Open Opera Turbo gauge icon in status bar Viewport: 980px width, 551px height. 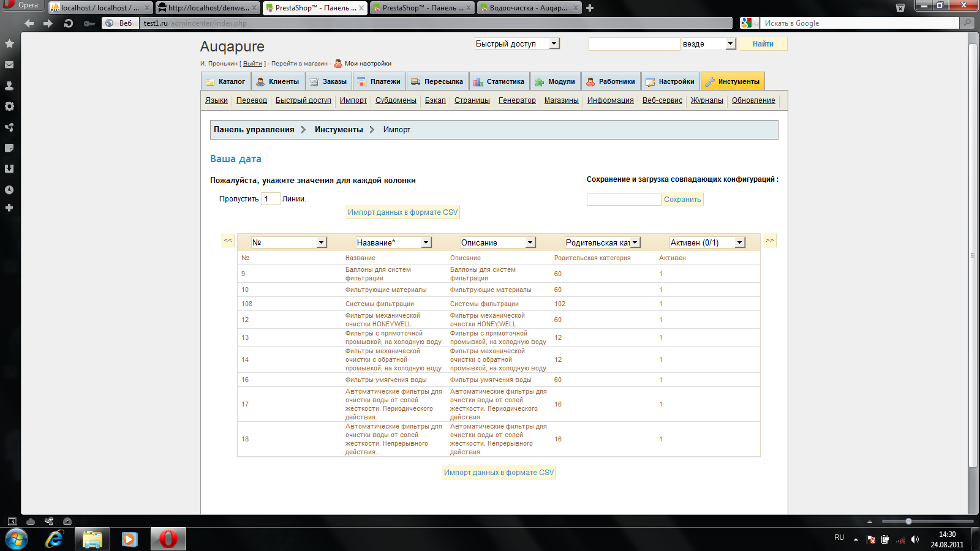pyautogui.click(x=67, y=522)
